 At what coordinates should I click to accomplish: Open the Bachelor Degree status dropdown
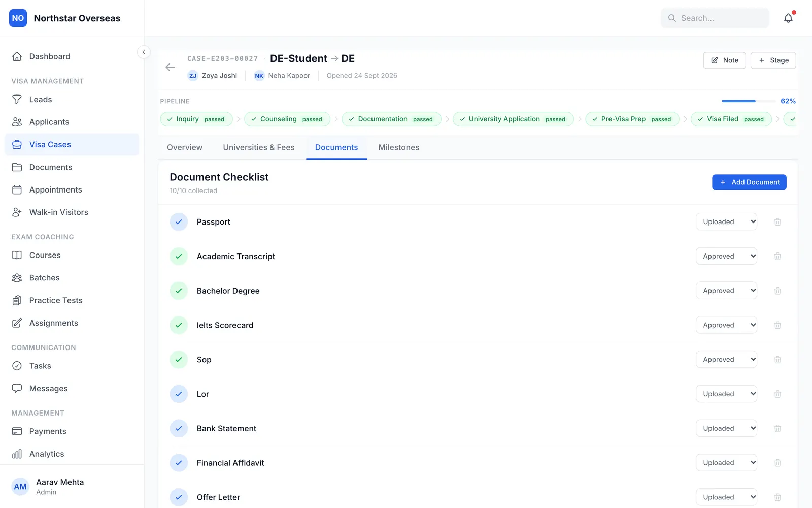coord(726,291)
